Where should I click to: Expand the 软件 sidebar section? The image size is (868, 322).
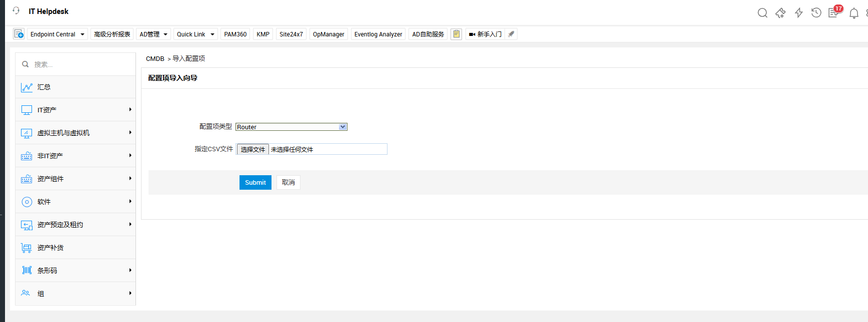point(75,202)
